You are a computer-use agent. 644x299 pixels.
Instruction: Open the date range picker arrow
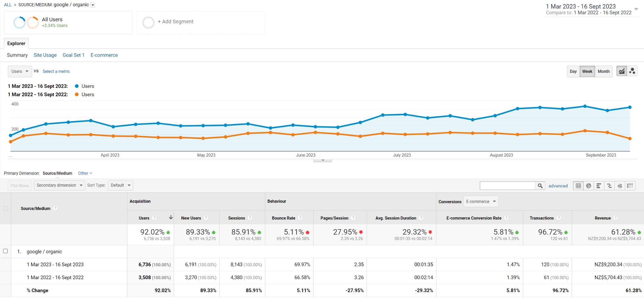[636, 9]
